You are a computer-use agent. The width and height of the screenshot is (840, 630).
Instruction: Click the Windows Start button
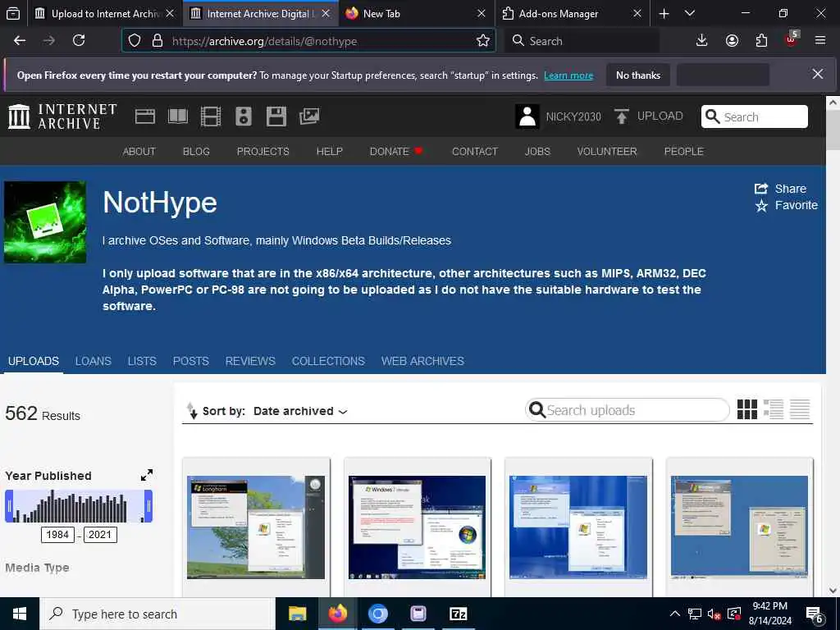(20, 614)
